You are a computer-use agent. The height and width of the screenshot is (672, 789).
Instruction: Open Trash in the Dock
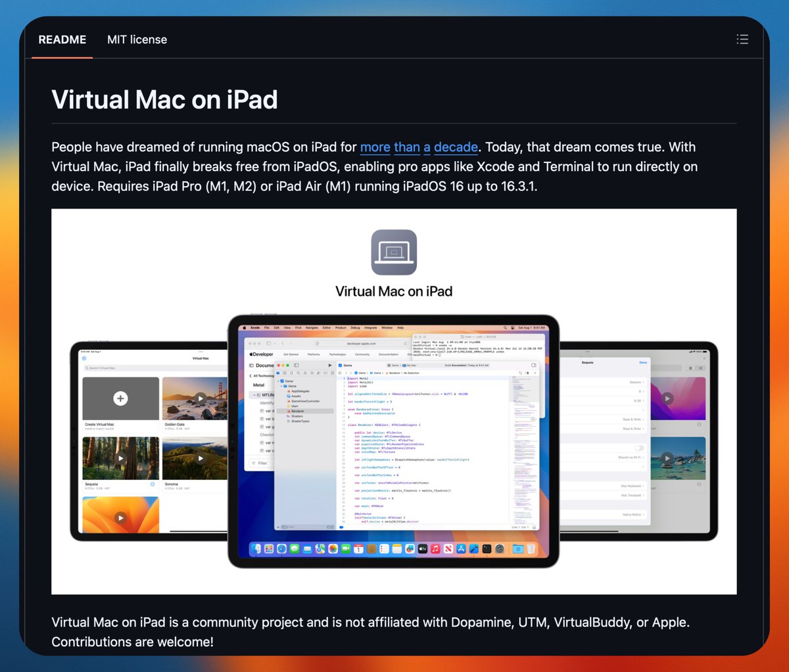(531, 548)
